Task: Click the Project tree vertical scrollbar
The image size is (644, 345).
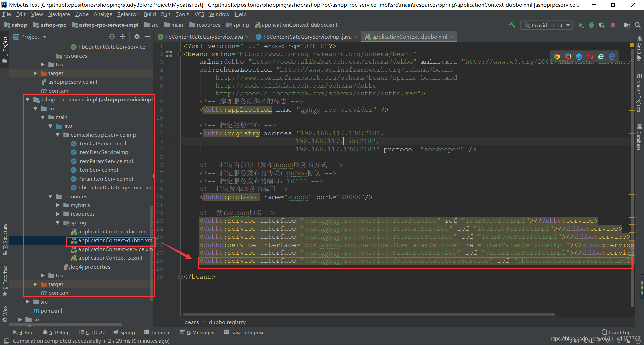Action: click(151, 255)
